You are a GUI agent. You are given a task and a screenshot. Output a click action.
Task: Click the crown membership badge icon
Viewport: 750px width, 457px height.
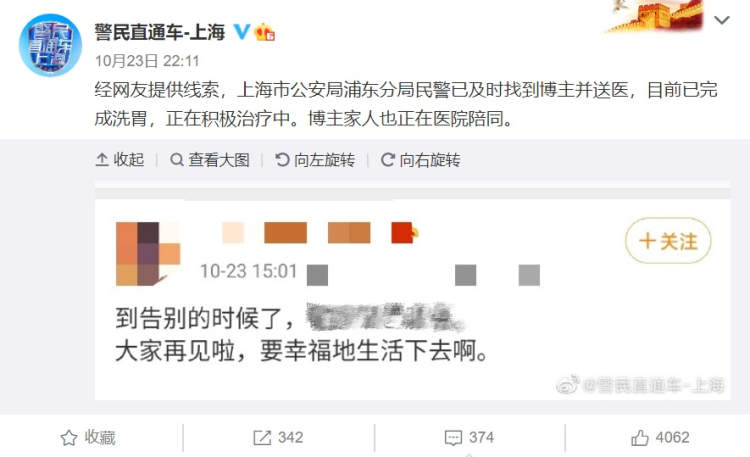(265, 33)
